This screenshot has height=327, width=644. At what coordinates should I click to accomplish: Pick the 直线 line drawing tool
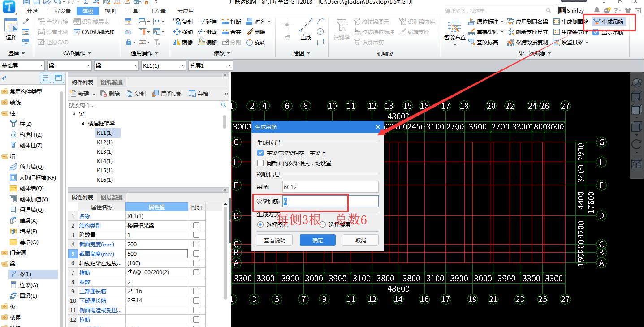click(x=306, y=30)
